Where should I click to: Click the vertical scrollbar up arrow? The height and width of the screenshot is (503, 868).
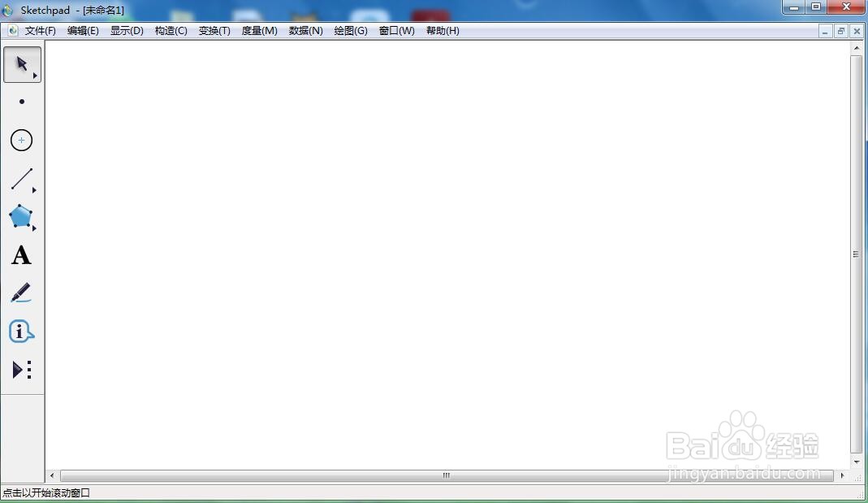tap(857, 48)
